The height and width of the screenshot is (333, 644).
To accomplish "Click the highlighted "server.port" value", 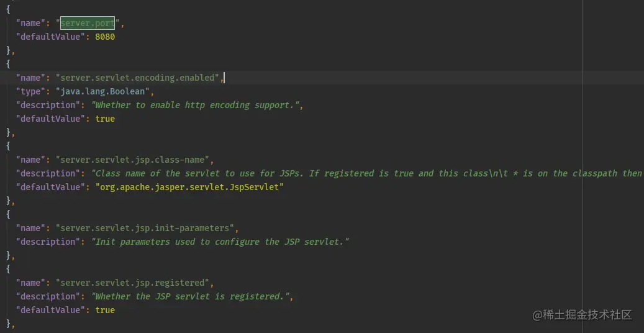I will [88, 23].
